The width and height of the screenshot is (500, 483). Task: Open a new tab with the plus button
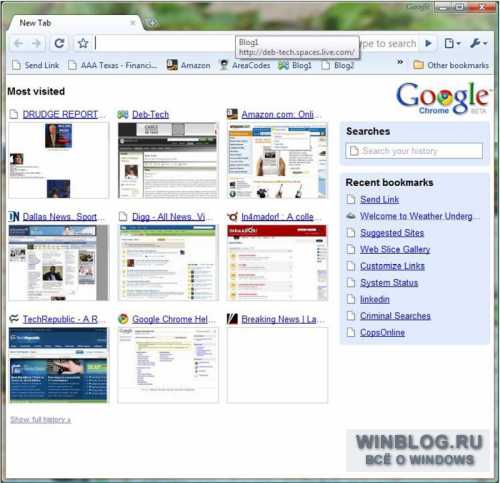coord(152,23)
